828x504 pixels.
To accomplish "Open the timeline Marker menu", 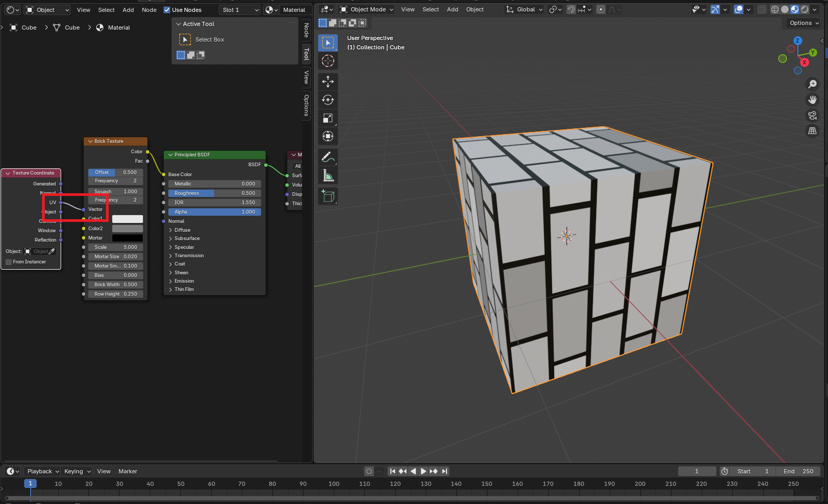I will coord(128,471).
